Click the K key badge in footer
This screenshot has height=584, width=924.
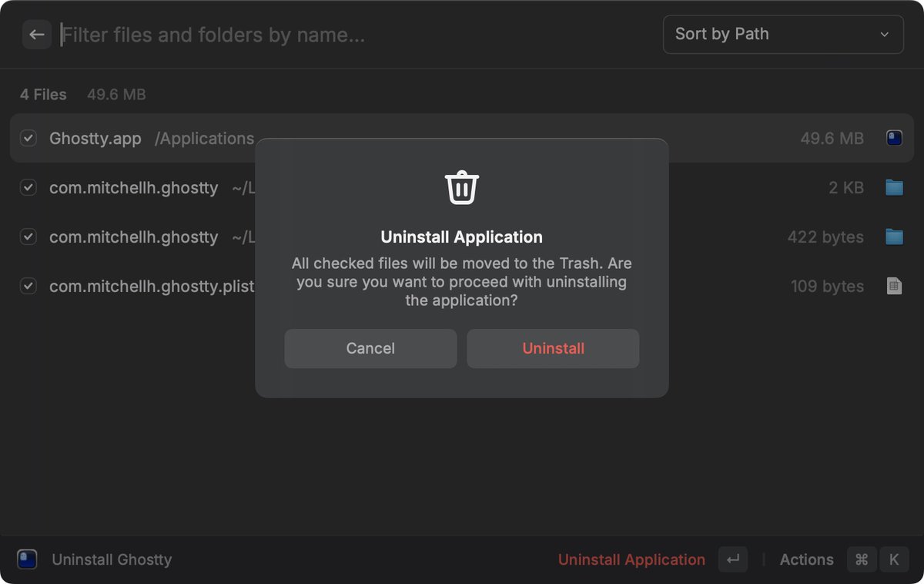pyautogui.click(x=893, y=559)
